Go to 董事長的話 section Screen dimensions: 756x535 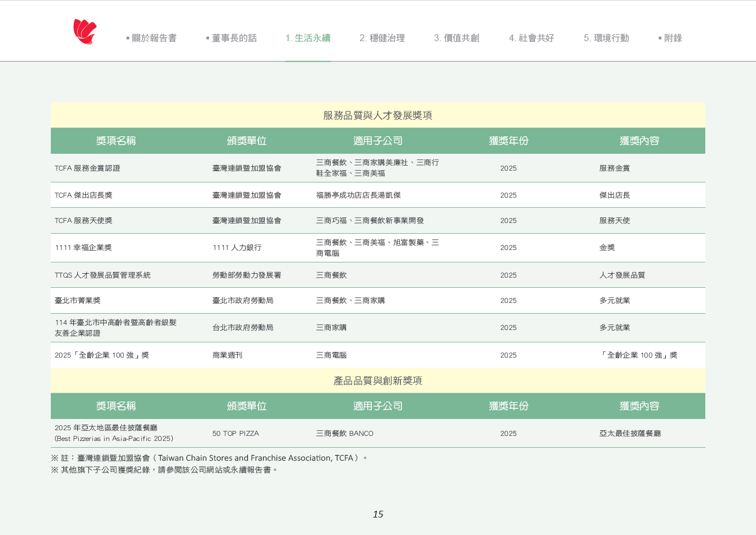232,38
